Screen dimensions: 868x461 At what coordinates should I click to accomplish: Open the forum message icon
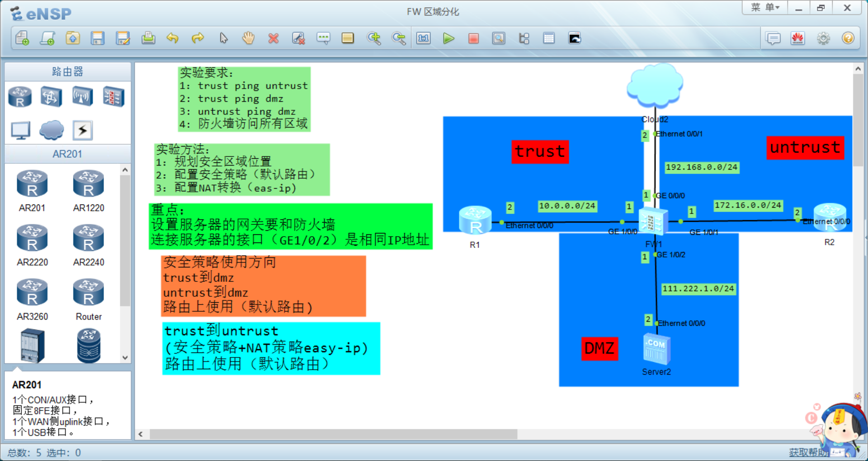point(774,38)
